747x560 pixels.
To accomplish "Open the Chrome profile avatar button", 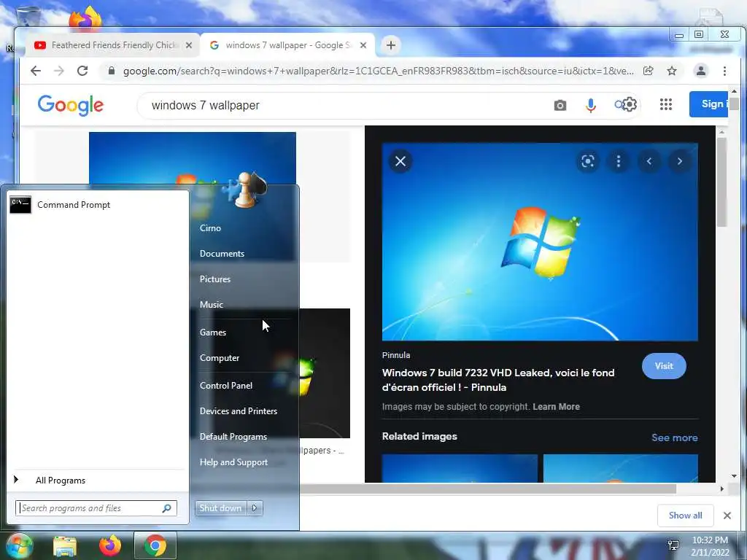I will (x=701, y=71).
